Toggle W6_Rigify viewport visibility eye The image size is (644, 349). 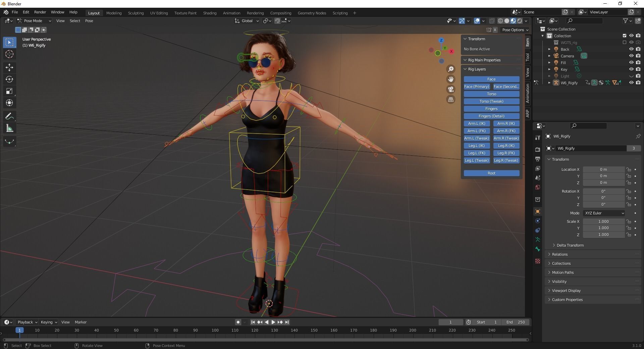coord(631,83)
